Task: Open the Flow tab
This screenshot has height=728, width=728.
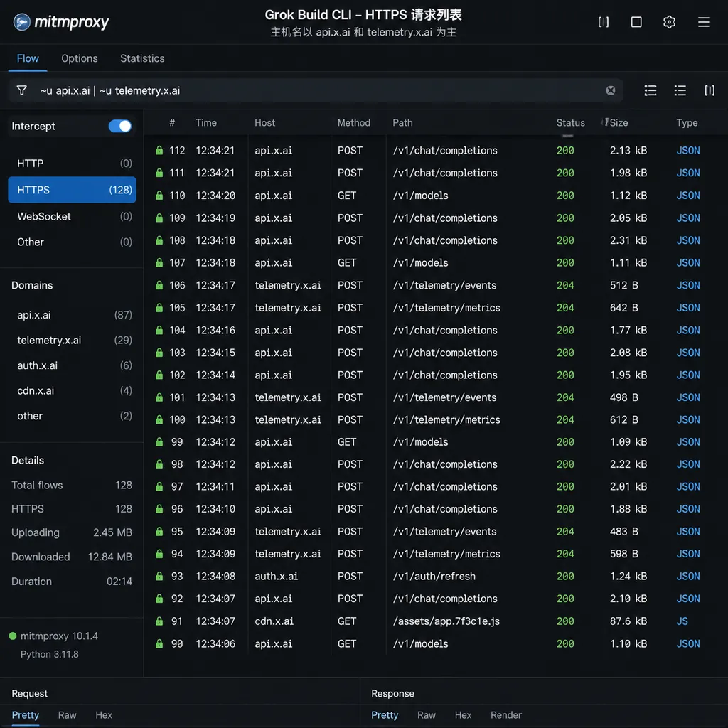Action: coord(28,58)
